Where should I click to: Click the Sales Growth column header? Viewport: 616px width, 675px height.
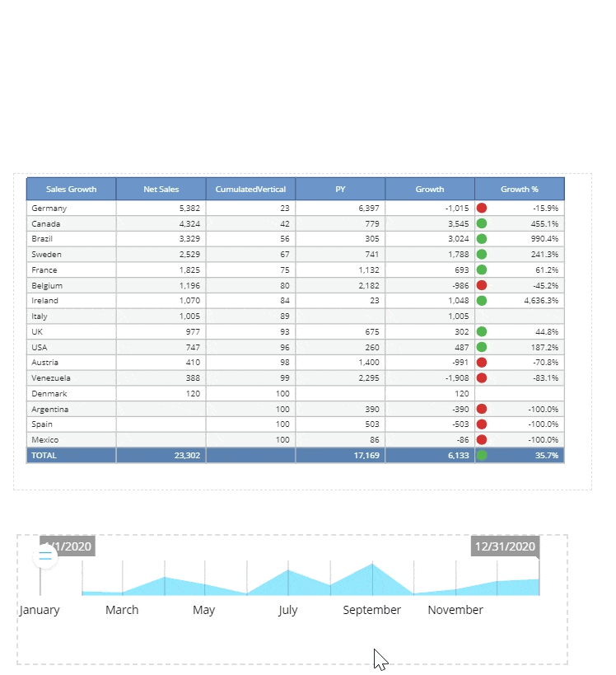tap(71, 190)
